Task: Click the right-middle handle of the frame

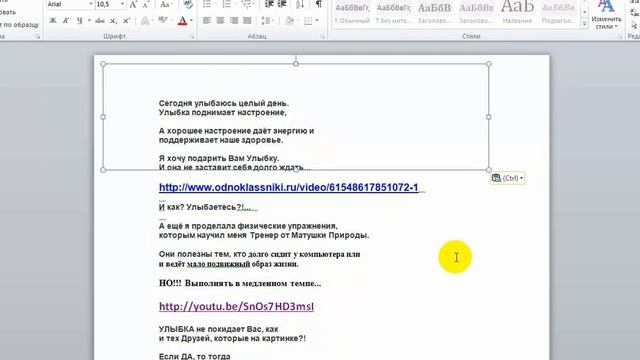Action: pyautogui.click(x=489, y=117)
